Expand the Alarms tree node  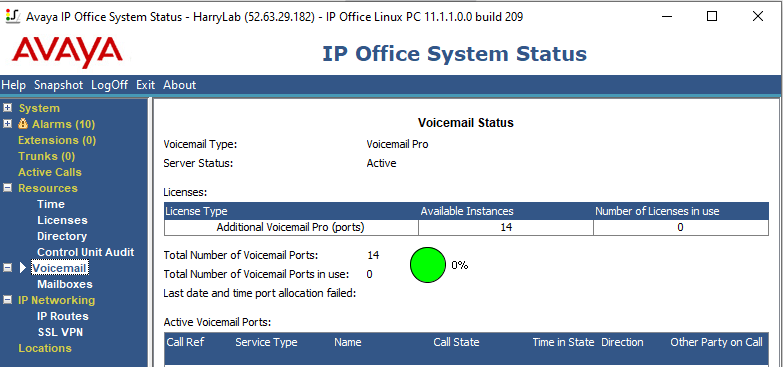(x=7, y=124)
